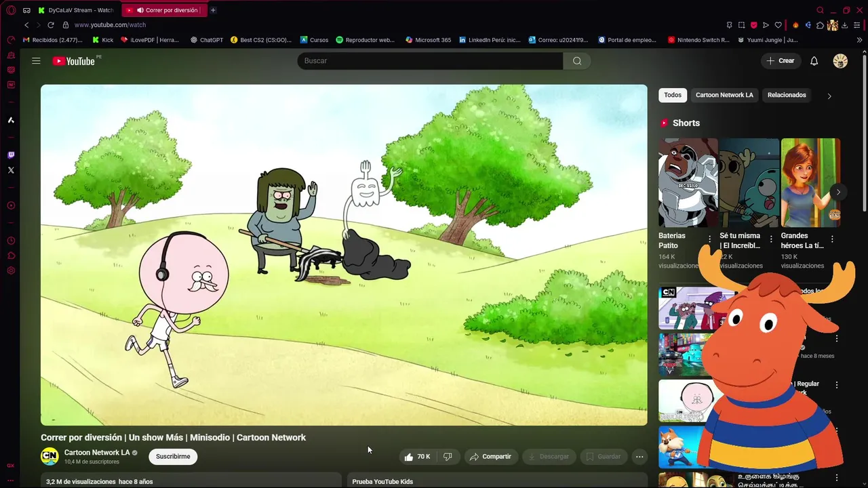Reload the page with refresh icon
The width and height of the screenshot is (868, 488).
click(50, 25)
